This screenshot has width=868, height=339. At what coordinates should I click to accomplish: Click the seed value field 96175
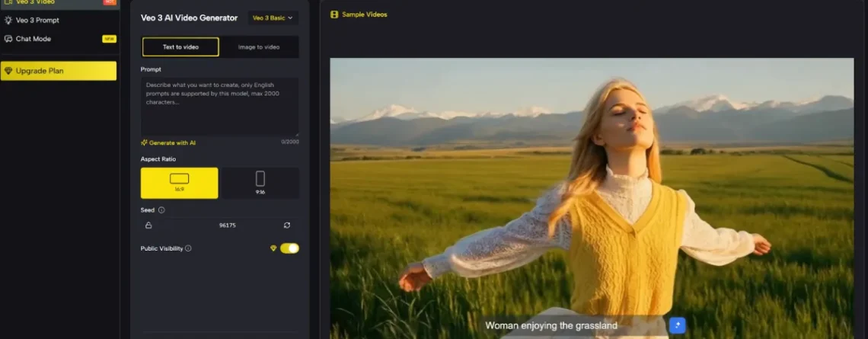pyautogui.click(x=228, y=225)
